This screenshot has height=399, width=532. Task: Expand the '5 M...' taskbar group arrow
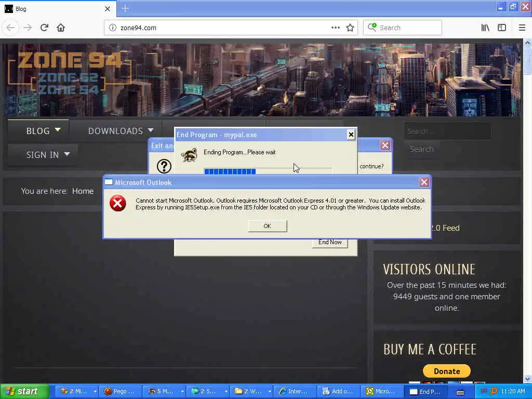tap(182, 392)
